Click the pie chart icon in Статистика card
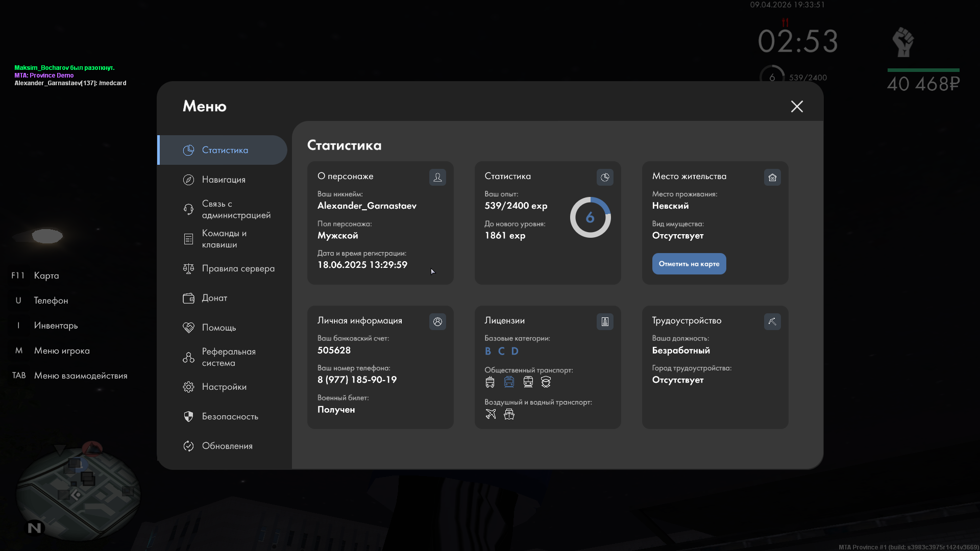The height and width of the screenshot is (551, 980). click(605, 177)
